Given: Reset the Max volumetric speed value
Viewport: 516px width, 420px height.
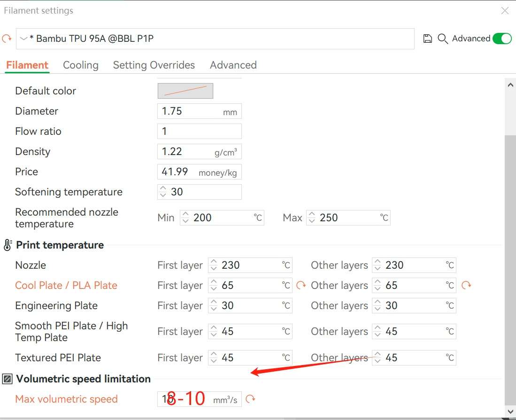Looking at the screenshot, I should click(251, 399).
